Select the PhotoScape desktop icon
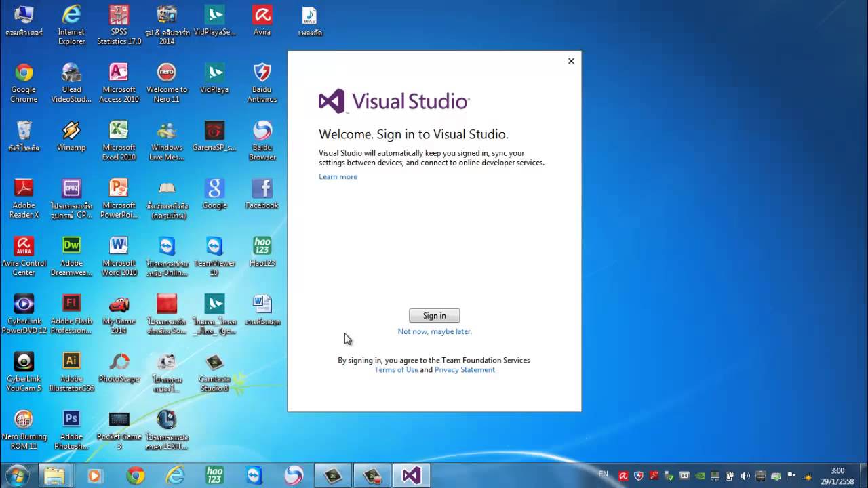868x488 pixels. click(119, 367)
